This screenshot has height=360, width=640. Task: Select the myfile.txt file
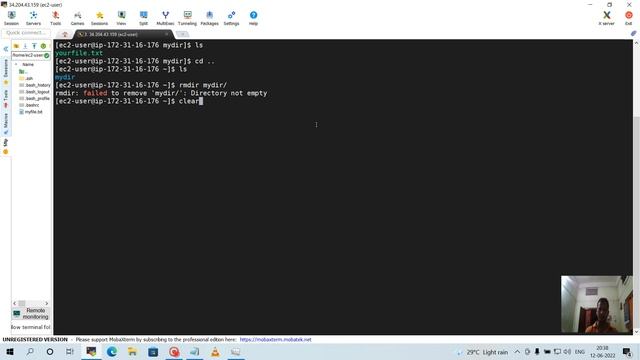coord(31,112)
